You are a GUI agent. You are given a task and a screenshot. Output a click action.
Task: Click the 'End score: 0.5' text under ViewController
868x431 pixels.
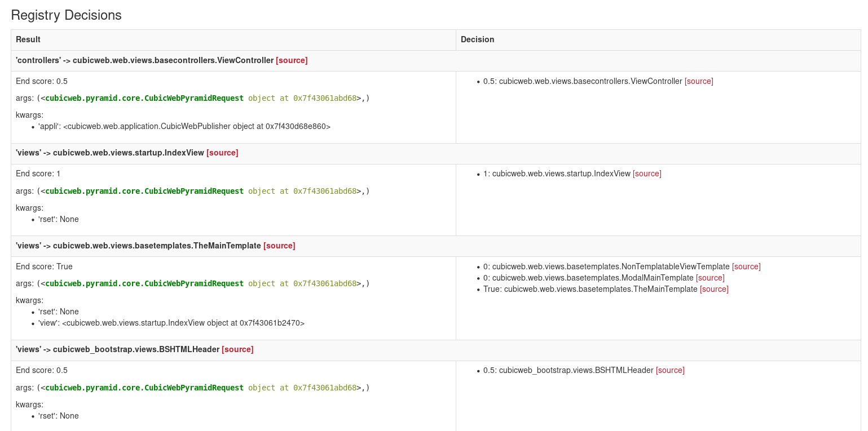pos(42,81)
